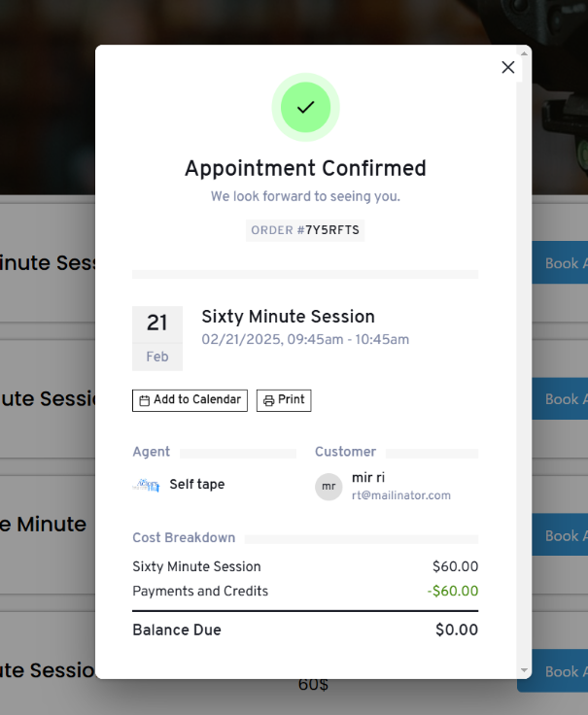Image resolution: width=588 pixels, height=715 pixels.
Task: Click the calendar icon in Add to Calendar
Action: 144,400
